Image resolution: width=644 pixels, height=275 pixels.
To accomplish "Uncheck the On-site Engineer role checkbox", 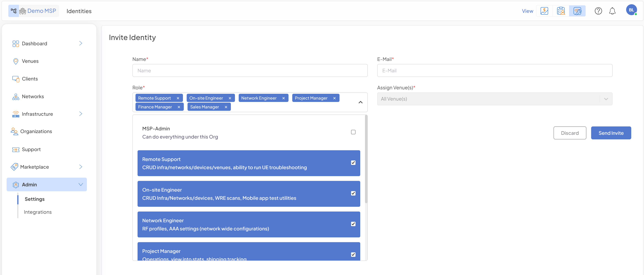I will click(353, 193).
